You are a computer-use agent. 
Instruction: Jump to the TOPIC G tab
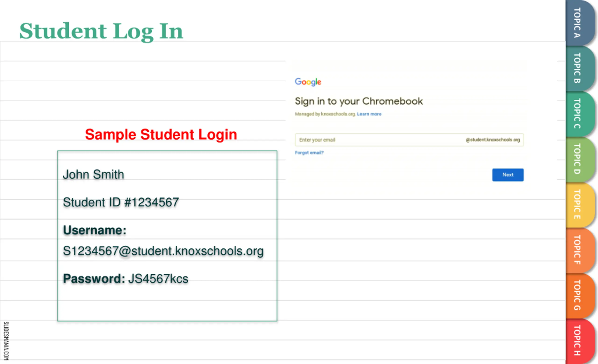coord(580,295)
